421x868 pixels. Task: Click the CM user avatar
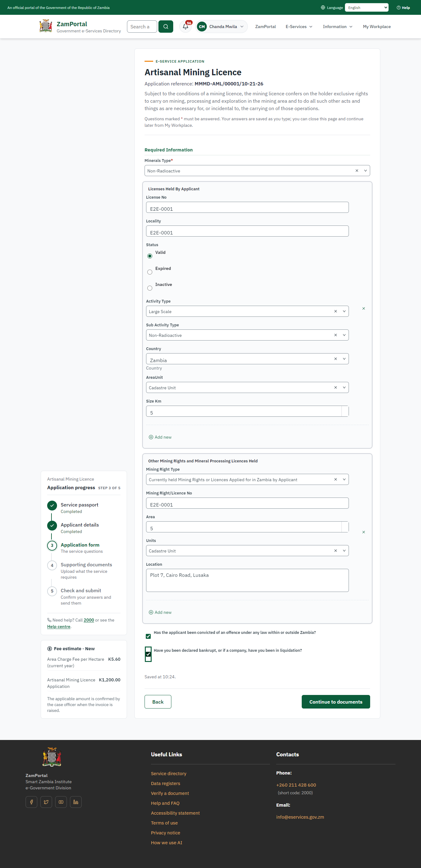point(202,27)
